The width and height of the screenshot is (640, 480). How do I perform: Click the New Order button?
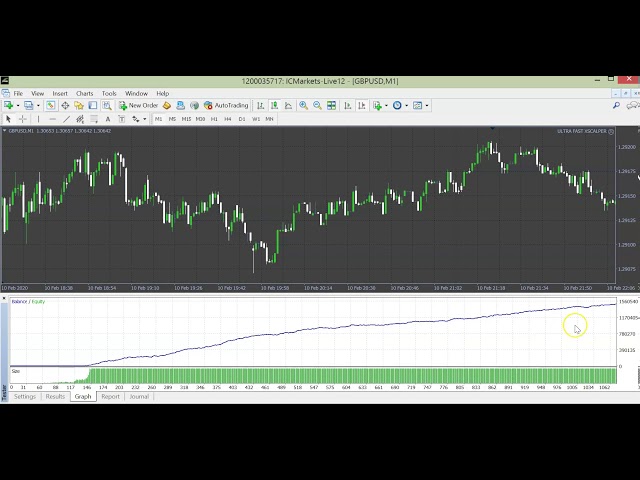tap(138, 105)
